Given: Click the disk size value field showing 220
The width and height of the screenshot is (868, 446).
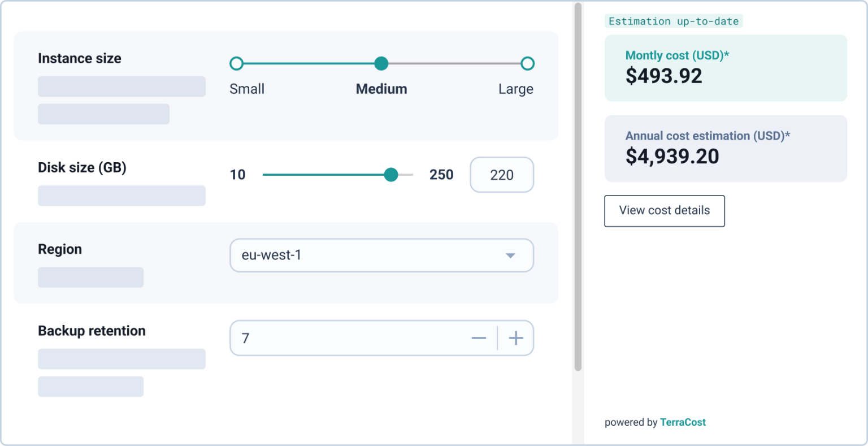Looking at the screenshot, I should [501, 175].
